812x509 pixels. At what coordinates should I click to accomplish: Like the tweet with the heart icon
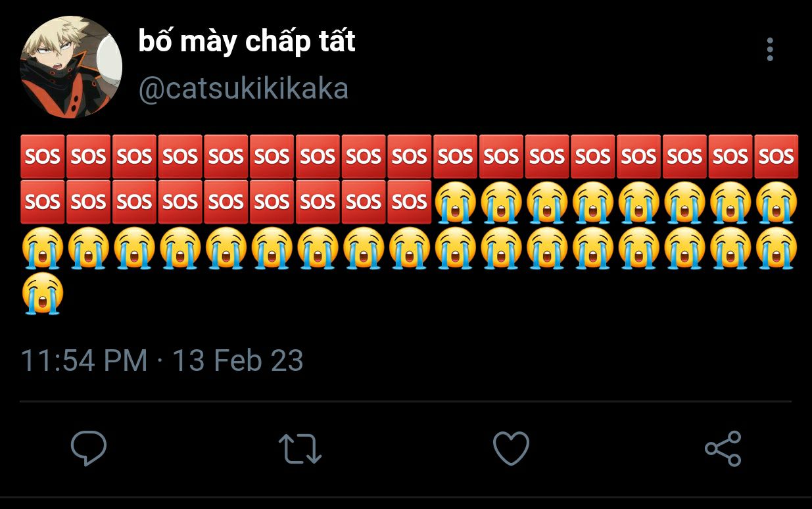coord(511,448)
